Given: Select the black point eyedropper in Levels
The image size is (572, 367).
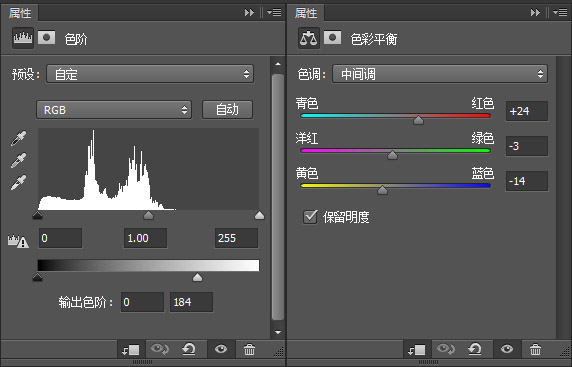Looking at the screenshot, I should pos(18,139).
